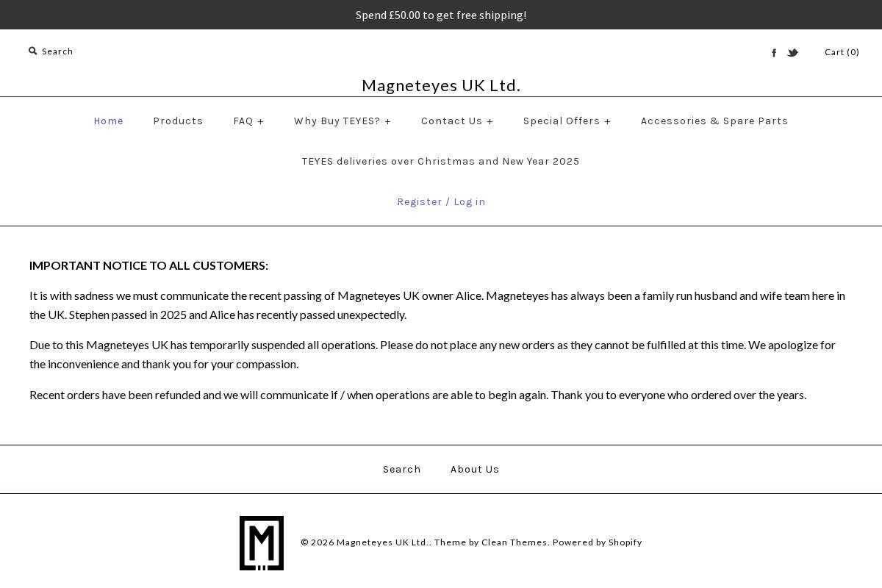
Task: Expand the Special Offers + menu
Action: (567, 121)
